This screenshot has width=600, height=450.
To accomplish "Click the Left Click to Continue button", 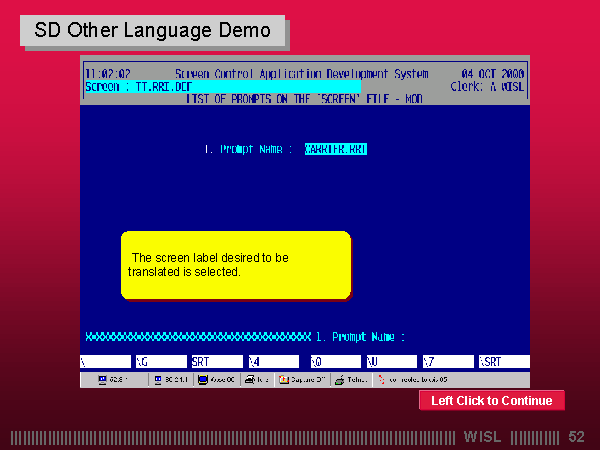I will (491, 401).
